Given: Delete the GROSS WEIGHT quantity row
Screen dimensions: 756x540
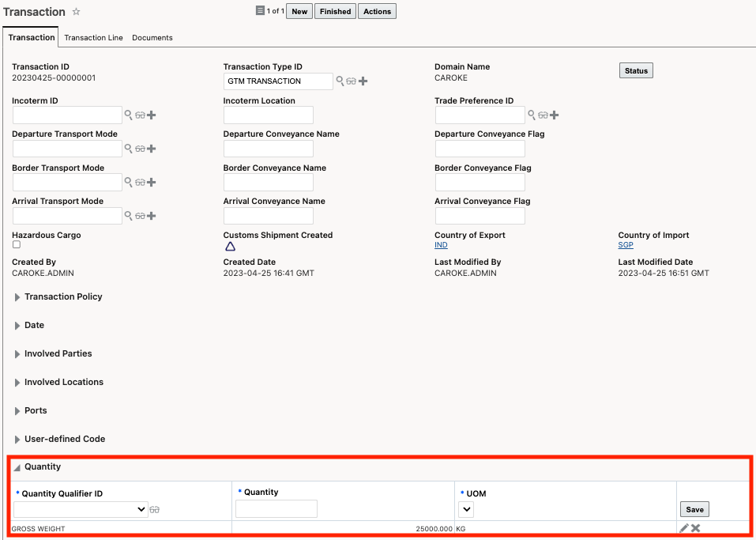Looking at the screenshot, I should [696, 528].
